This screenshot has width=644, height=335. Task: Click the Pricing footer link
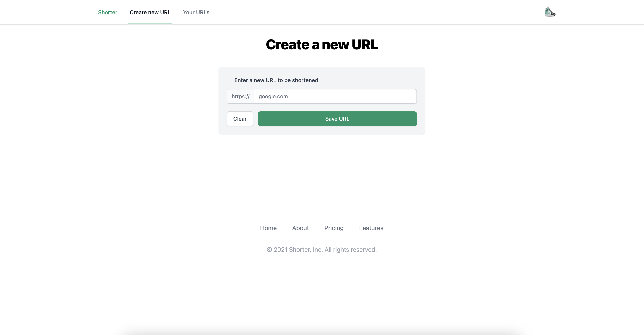coord(334,228)
